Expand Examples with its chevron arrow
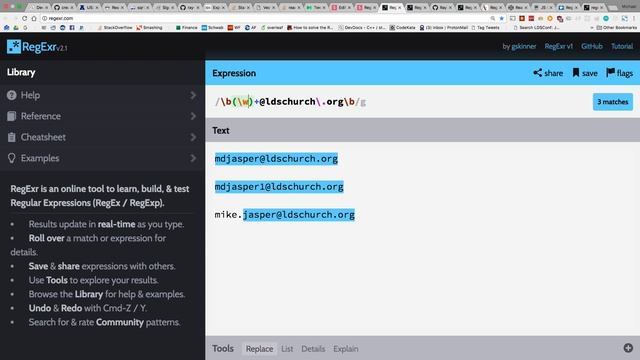Image resolution: width=640 pixels, height=360 pixels. click(x=193, y=158)
